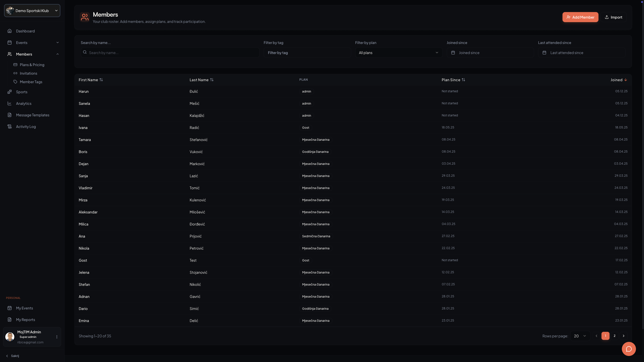Open user options three-dot menu
This screenshot has width=644, height=362.
(x=57, y=337)
